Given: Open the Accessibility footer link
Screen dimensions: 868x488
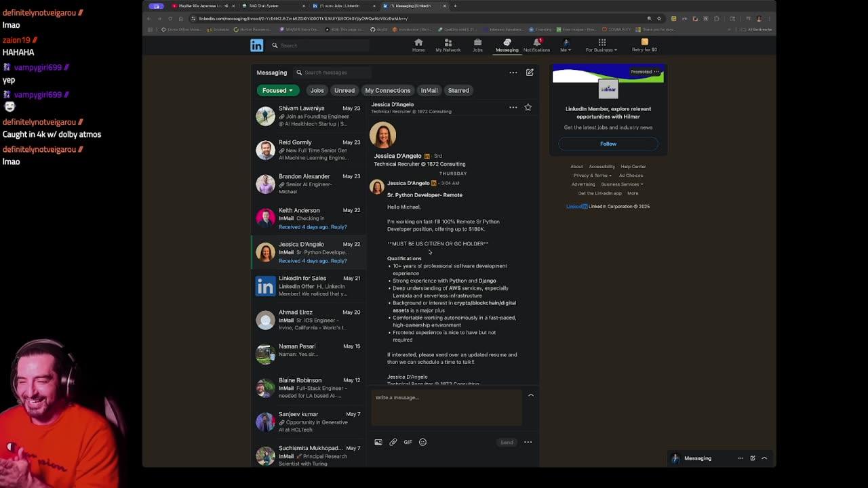Looking at the screenshot, I should 601,167.
